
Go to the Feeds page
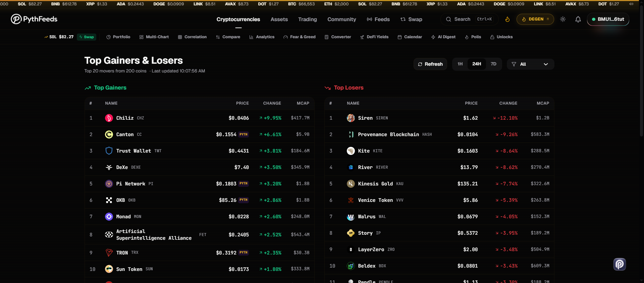[x=378, y=19]
